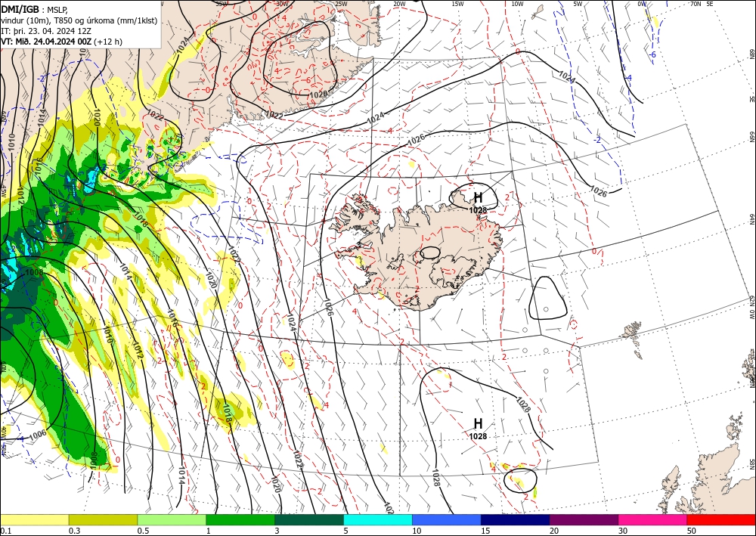
Task: Click the '30' legend value label
Action: [x=623, y=531]
